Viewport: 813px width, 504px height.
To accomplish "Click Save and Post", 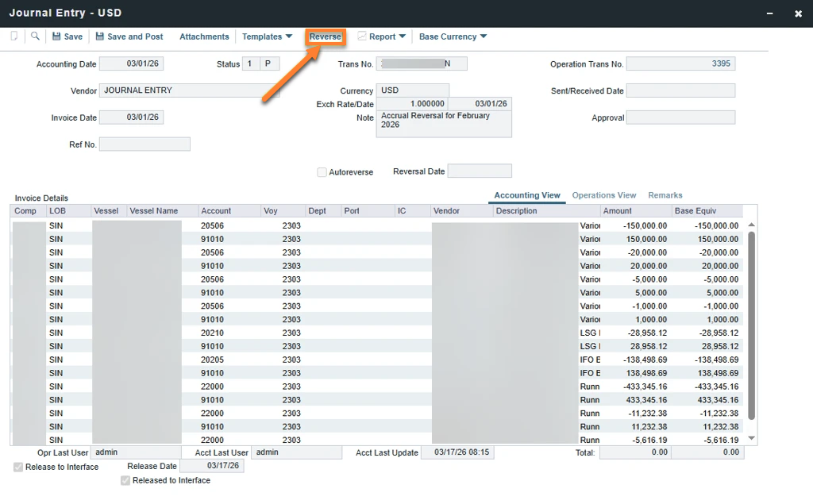I will (x=129, y=37).
